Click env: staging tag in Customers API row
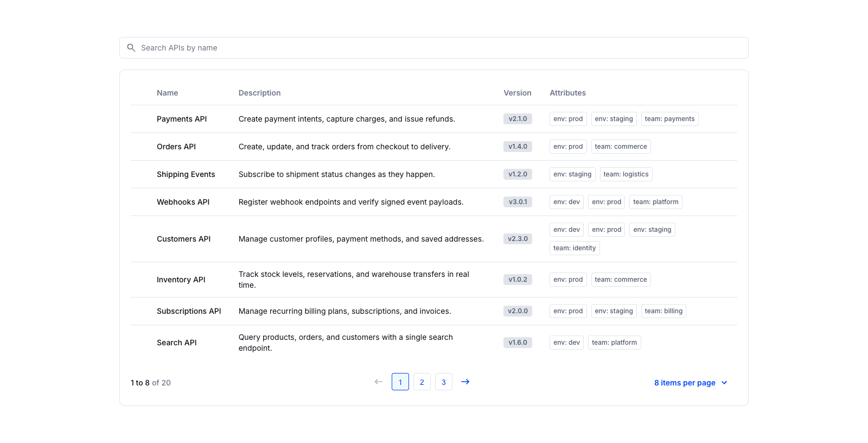 click(652, 230)
